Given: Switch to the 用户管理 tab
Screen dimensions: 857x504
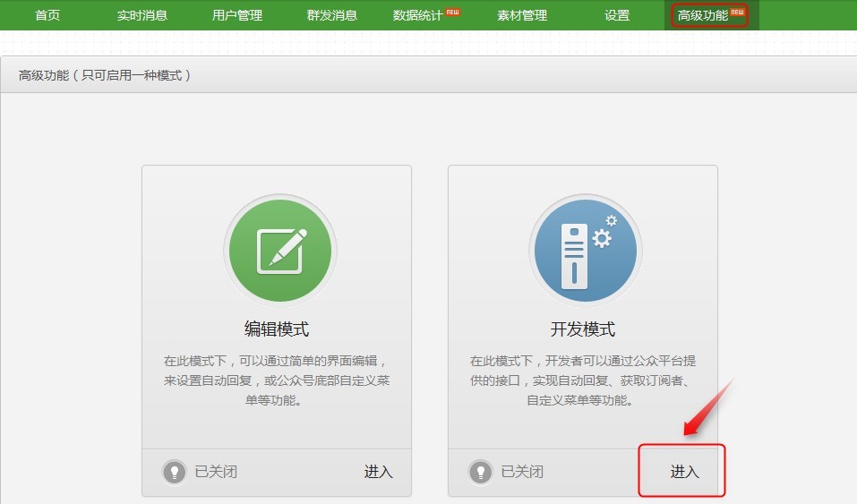Looking at the screenshot, I should point(237,15).
